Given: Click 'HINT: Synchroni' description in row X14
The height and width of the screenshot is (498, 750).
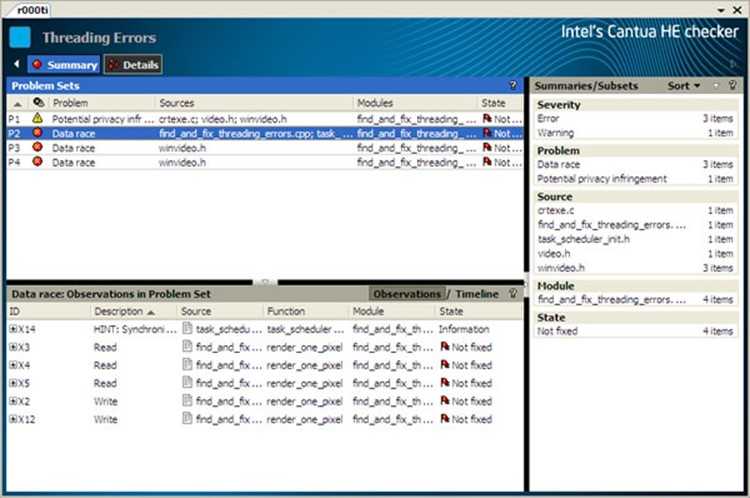Looking at the screenshot, I should pos(135,329).
